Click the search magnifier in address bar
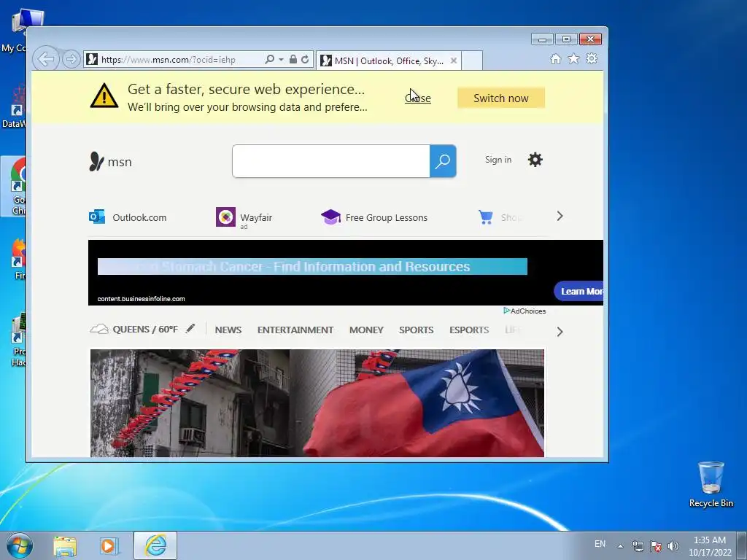Viewport: 747px width, 560px height. [x=269, y=59]
